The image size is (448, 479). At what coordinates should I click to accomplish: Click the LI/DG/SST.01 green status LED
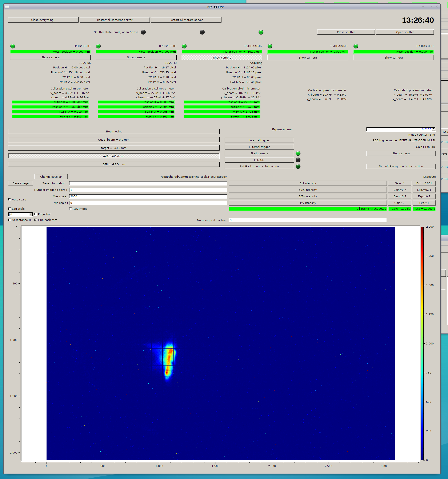click(x=13, y=46)
